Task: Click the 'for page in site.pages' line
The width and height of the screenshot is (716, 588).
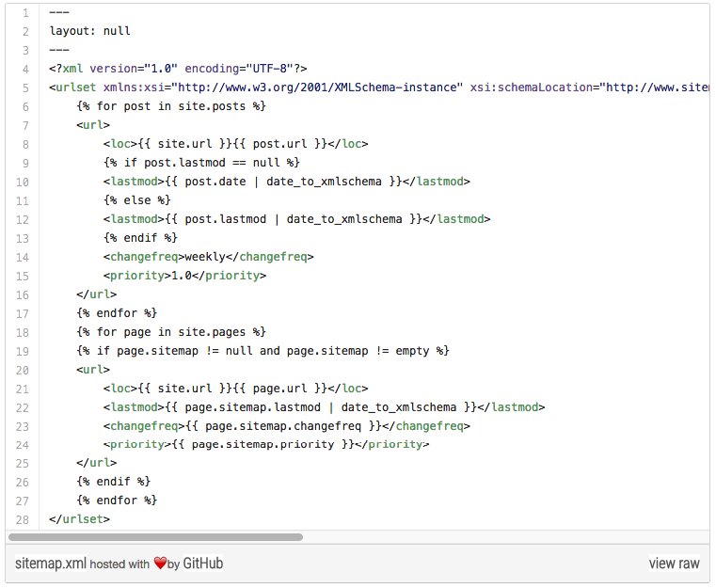Action: 171,331
